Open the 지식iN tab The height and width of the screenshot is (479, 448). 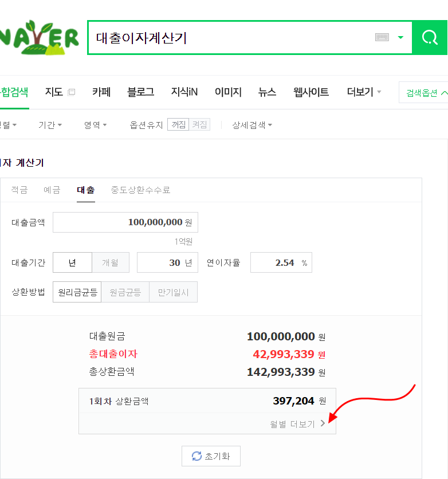(184, 92)
